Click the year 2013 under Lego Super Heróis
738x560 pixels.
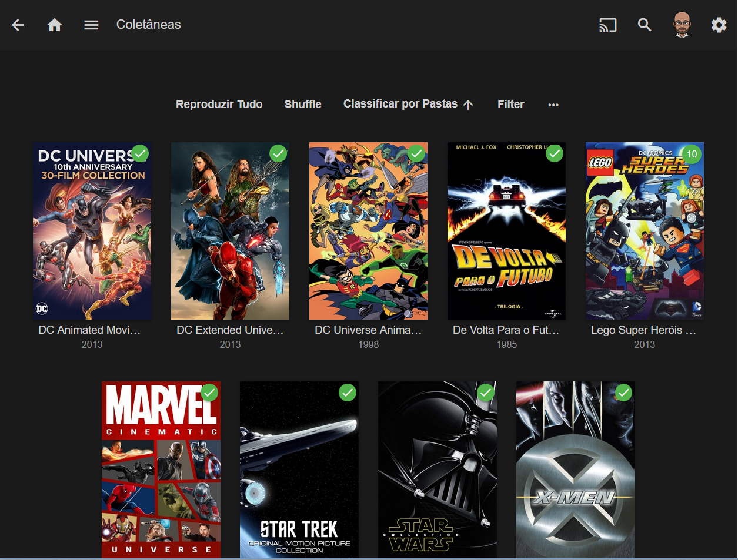point(645,344)
